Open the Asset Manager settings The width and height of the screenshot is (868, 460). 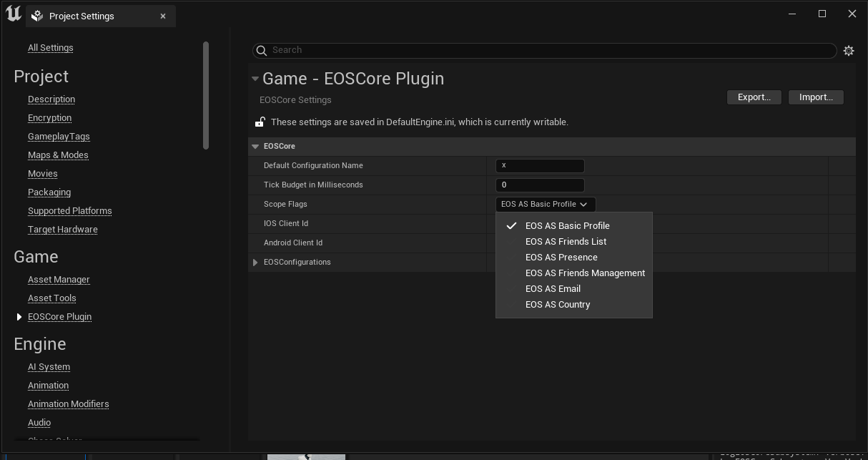(x=59, y=280)
